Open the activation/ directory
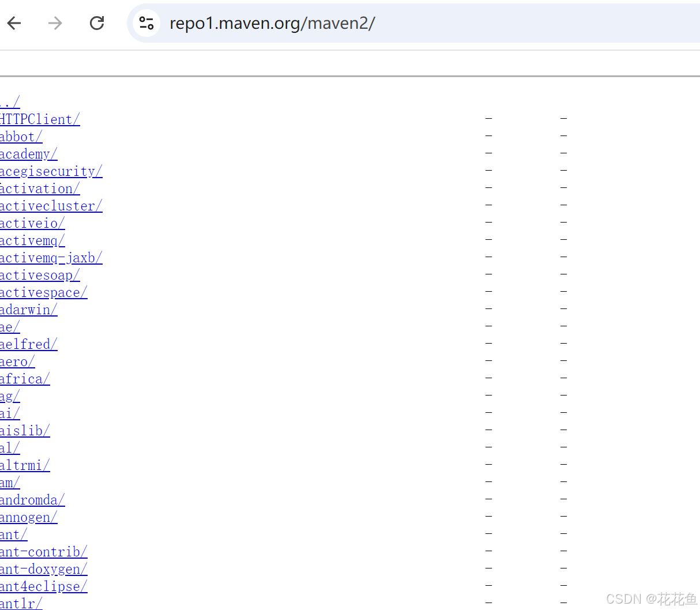 click(x=40, y=189)
